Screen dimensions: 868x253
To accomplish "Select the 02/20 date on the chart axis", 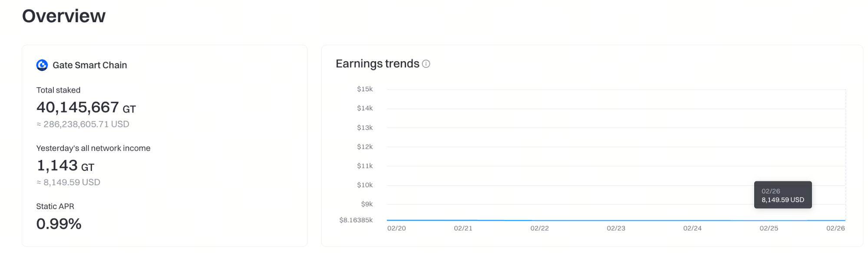I will click(396, 228).
